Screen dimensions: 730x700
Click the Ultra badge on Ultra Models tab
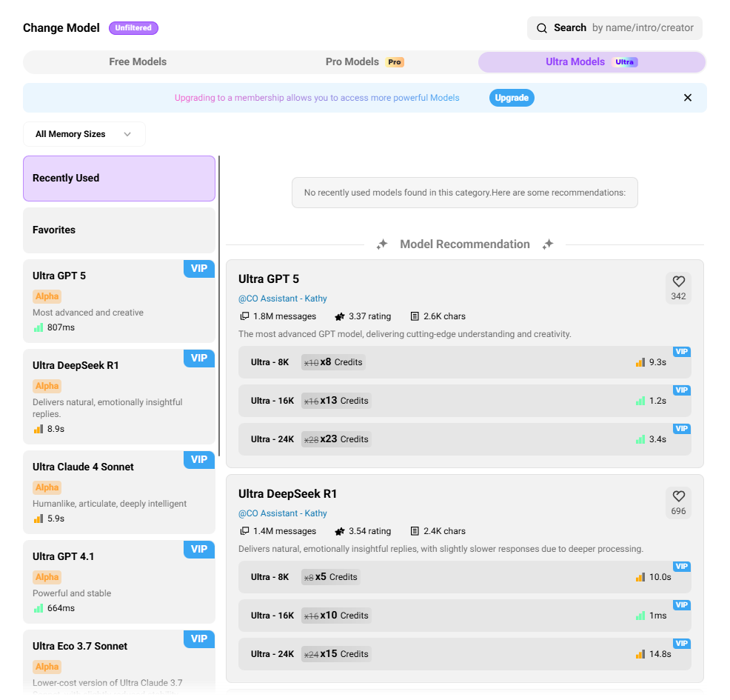tap(624, 62)
